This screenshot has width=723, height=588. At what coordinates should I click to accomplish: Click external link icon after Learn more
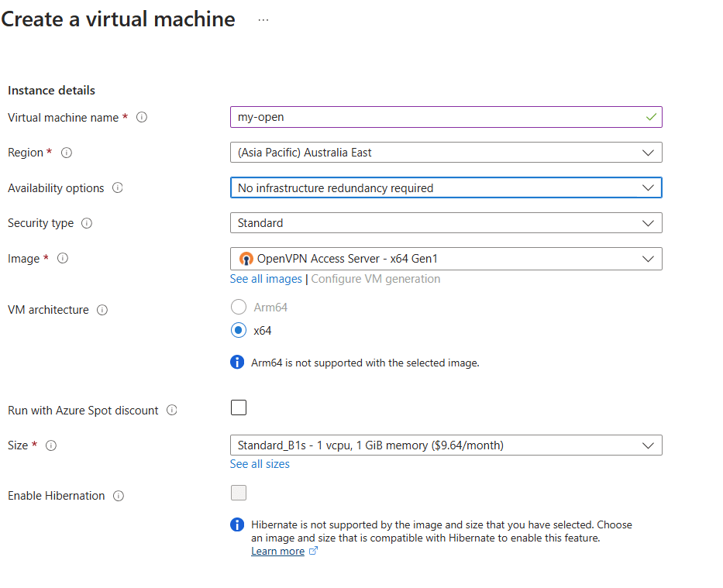313,551
